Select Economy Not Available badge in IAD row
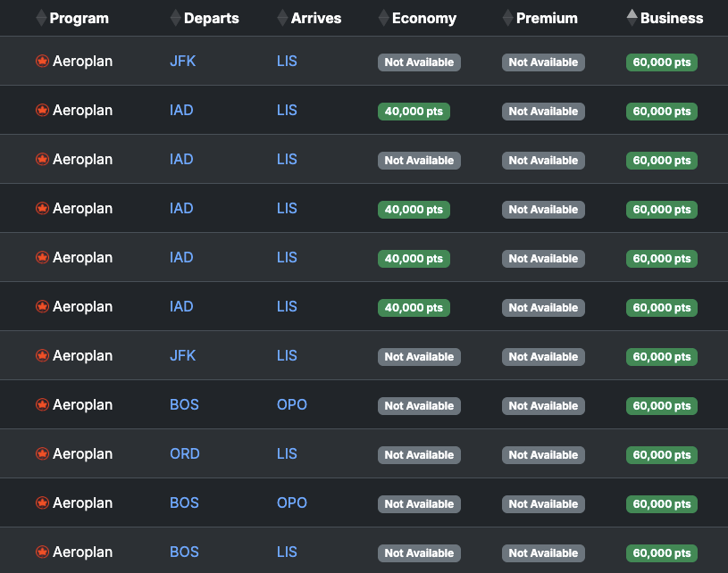The height and width of the screenshot is (573, 728). pos(419,161)
